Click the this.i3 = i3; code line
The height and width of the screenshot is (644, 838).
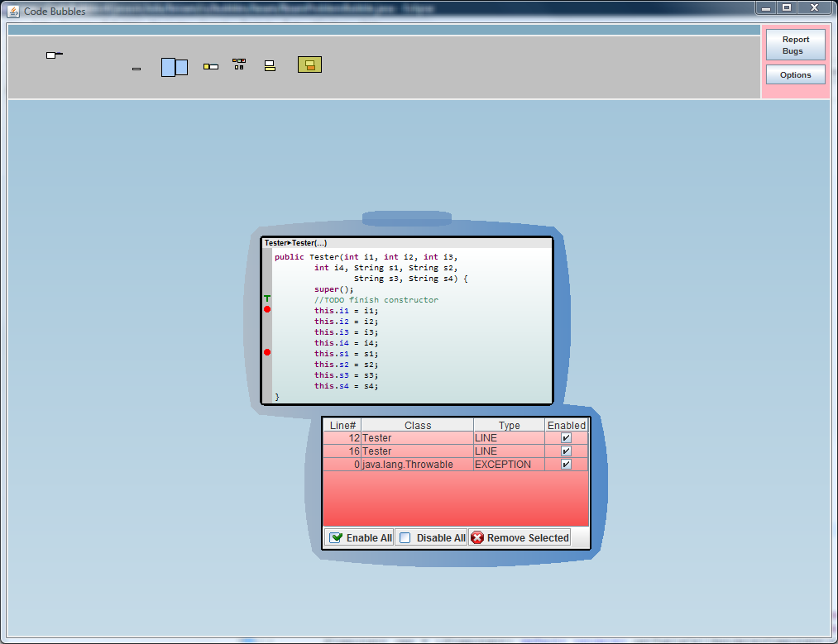346,332
